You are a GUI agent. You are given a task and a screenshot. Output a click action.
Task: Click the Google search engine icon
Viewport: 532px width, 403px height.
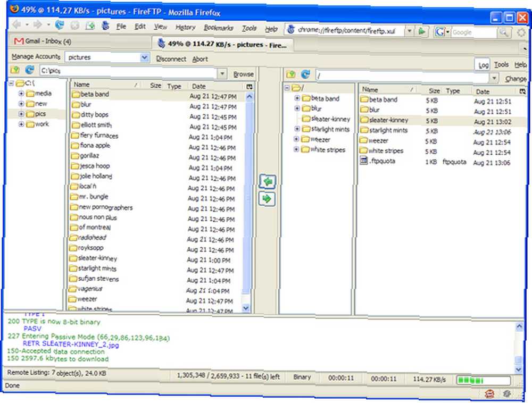440,32
